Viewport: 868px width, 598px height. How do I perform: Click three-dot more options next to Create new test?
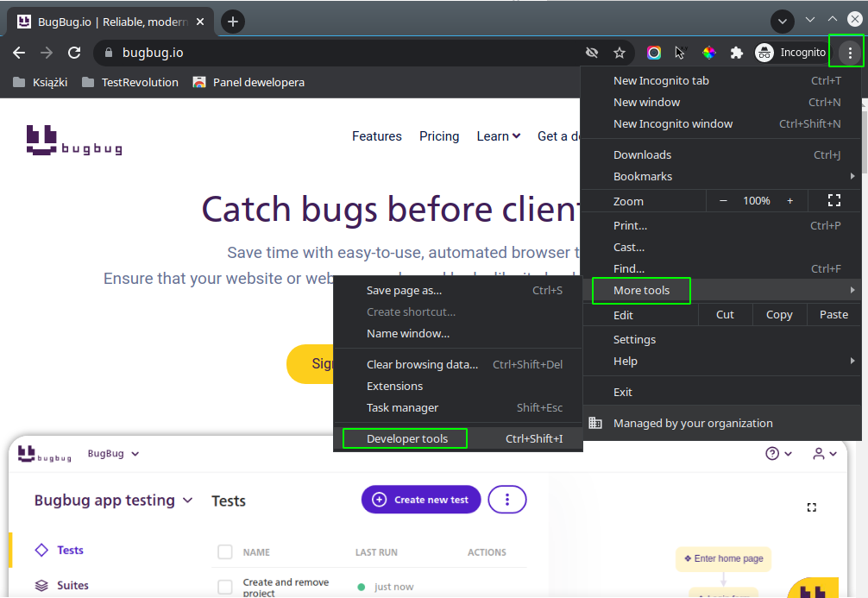[x=507, y=500]
